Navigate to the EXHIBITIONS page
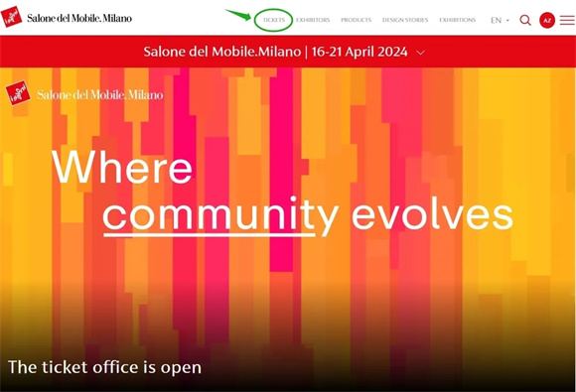Screen dimensions: 576x392 [458, 20]
